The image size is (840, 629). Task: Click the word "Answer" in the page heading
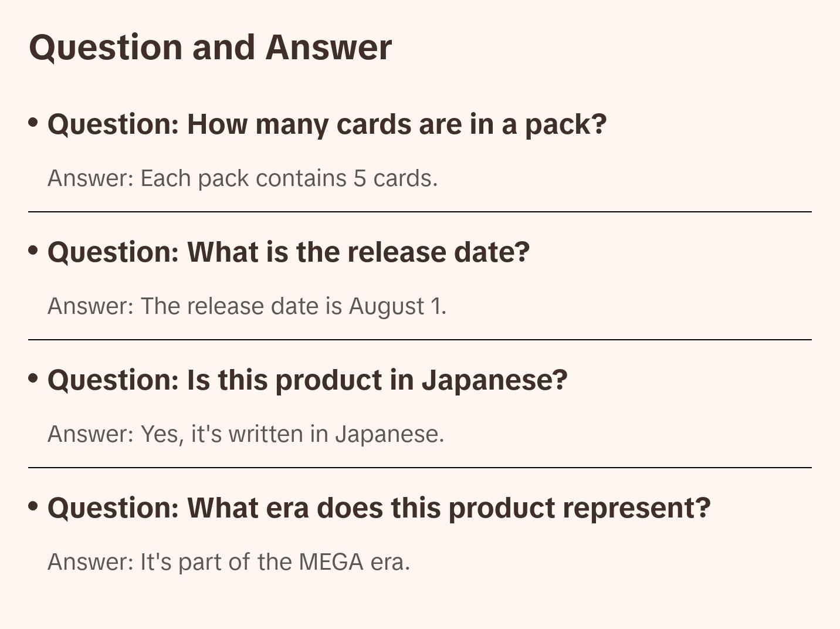(328, 48)
